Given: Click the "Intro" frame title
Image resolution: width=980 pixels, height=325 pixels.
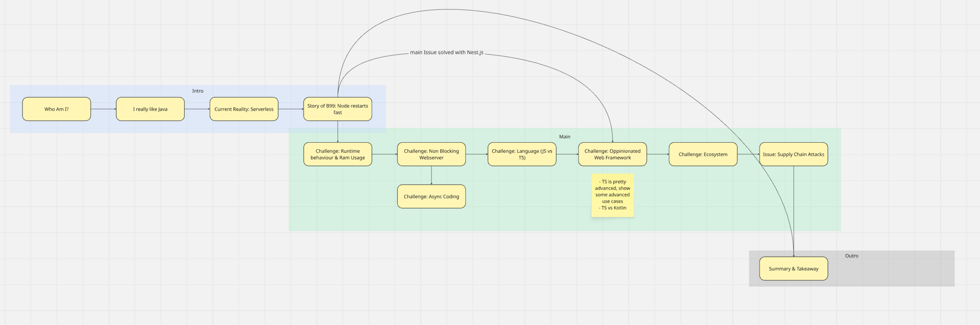Looking at the screenshot, I should [x=198, y=91].
